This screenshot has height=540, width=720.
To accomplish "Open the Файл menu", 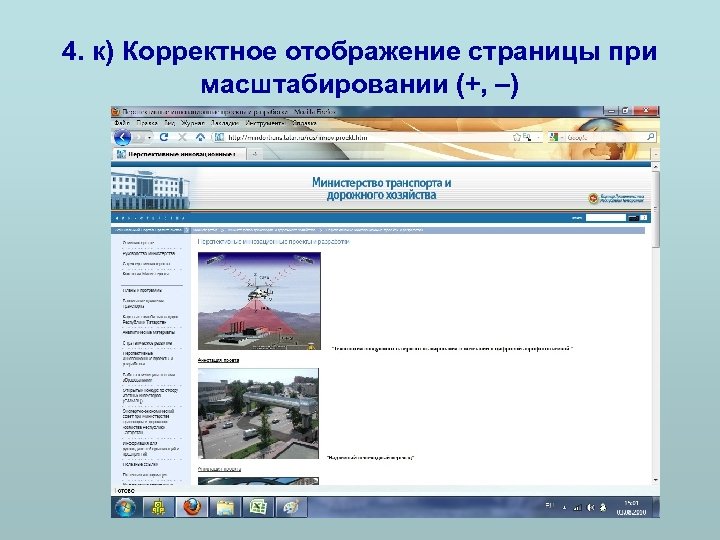I will (122, 123).
